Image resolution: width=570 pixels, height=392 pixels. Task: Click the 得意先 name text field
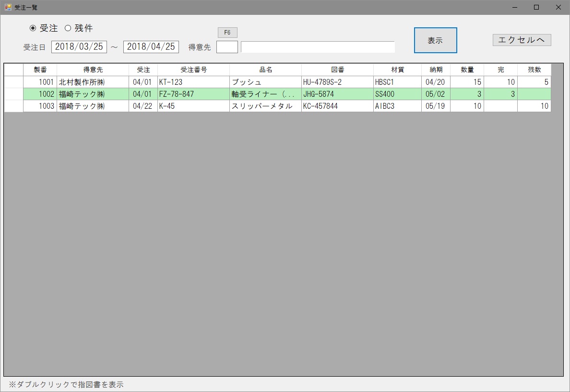(318, 47)
